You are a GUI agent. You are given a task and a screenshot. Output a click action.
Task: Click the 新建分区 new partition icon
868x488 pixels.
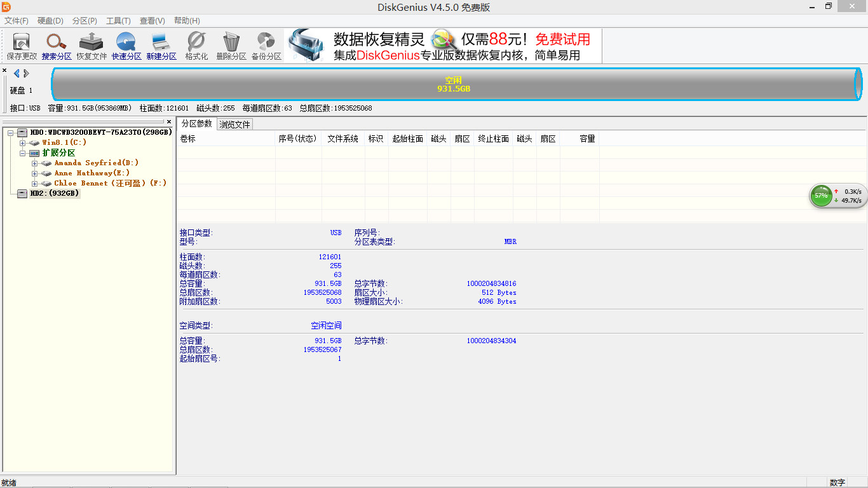coord(160,44)
